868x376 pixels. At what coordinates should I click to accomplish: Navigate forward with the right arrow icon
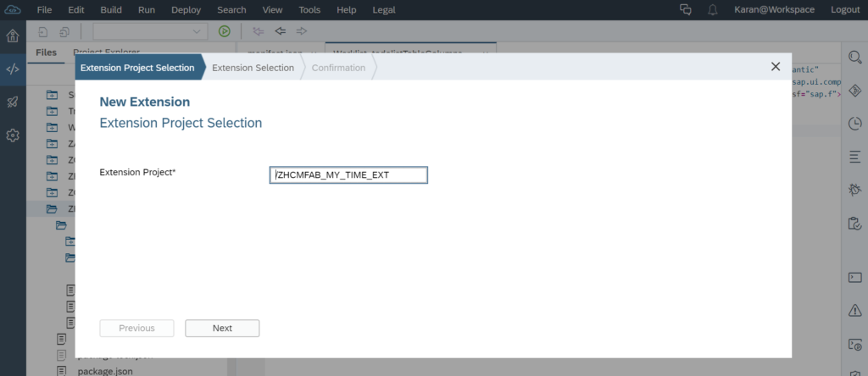click(x=302, y=31)
